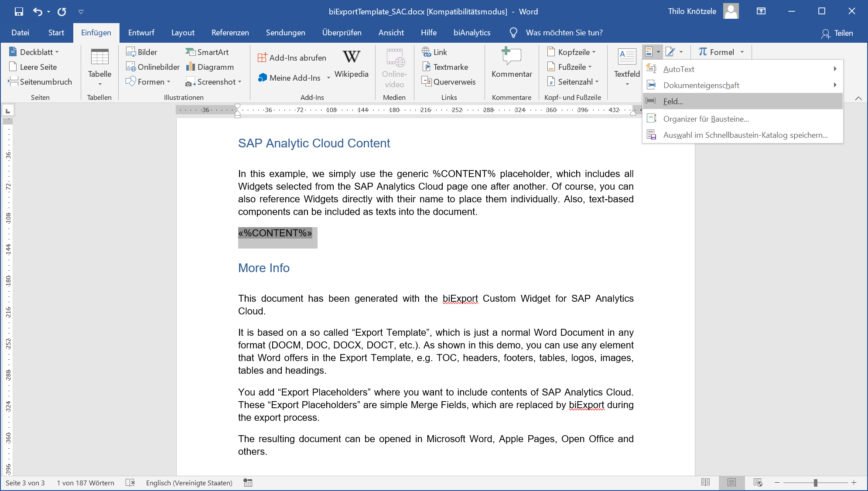Click the Was möchten Sie tun search field
Viewport: 868px width, 491px height.
(x=564, y=33)
